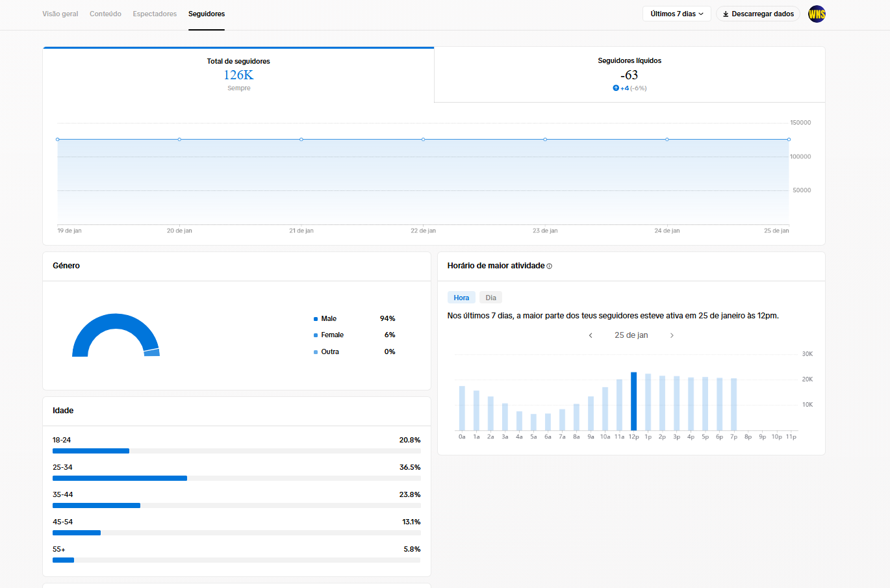The height and width of the screenshot is (588, 890).
Task: Click the Female legend marker
Action: 316,335
